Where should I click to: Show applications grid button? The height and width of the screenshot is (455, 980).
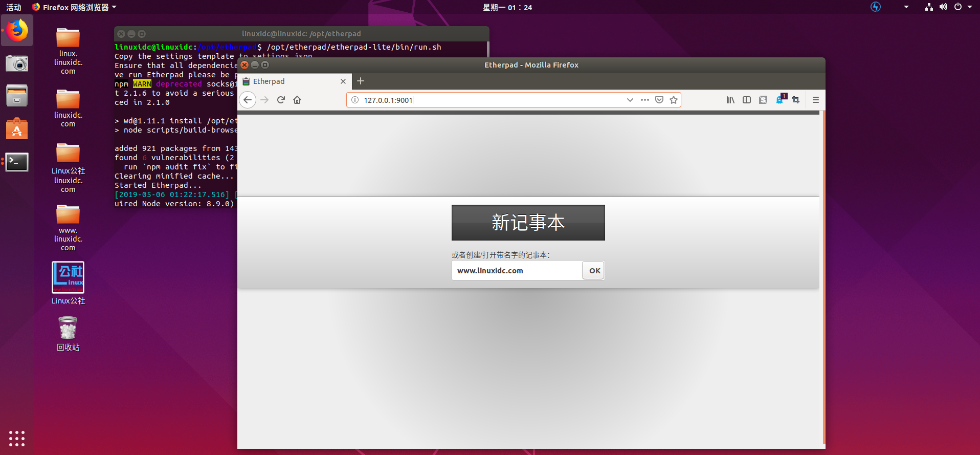point(17,439)
